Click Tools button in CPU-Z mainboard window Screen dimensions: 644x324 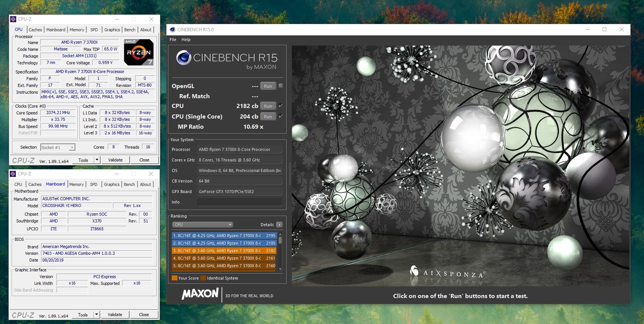pos(83,315)
